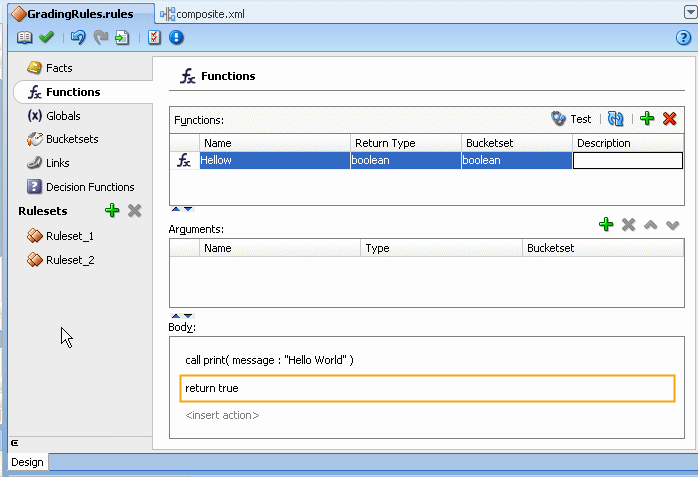Click the Hellow function name cell
Image resolution: width=698 pixels, height=477 pixels.
coord(275,160)
